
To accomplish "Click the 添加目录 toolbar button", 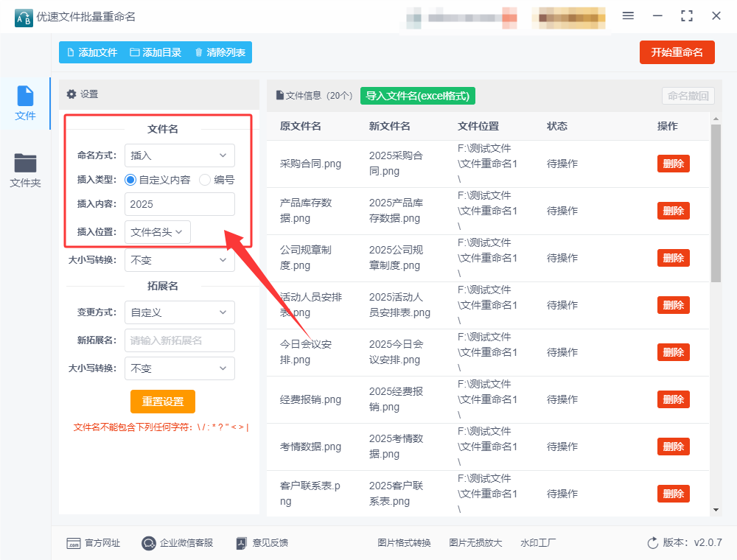I will 156,52.
